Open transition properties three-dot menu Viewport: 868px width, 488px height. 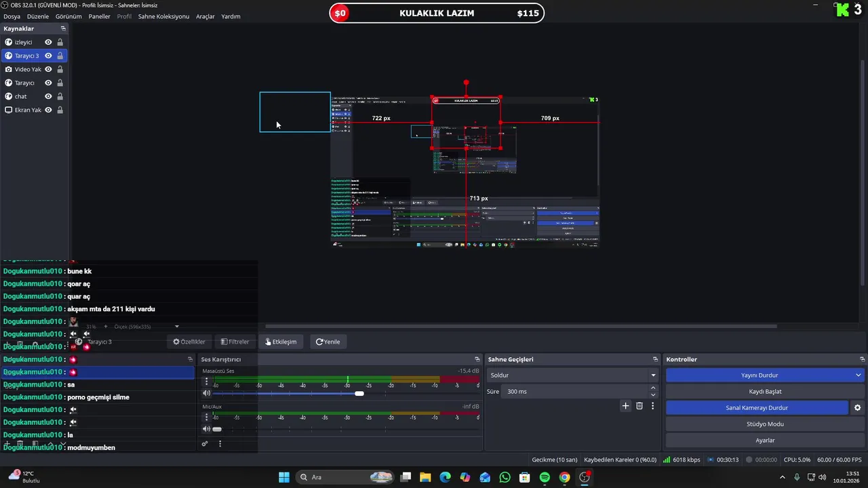pyautogui.click(x=653, y=406)
